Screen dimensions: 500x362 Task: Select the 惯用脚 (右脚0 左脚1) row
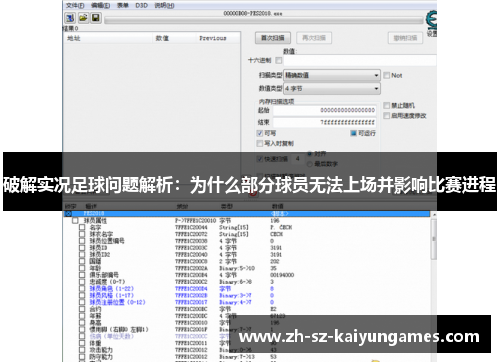tap(119, 329)
